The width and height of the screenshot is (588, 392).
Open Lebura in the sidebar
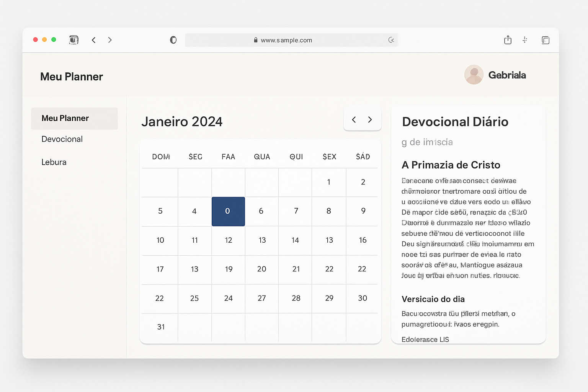54,162
